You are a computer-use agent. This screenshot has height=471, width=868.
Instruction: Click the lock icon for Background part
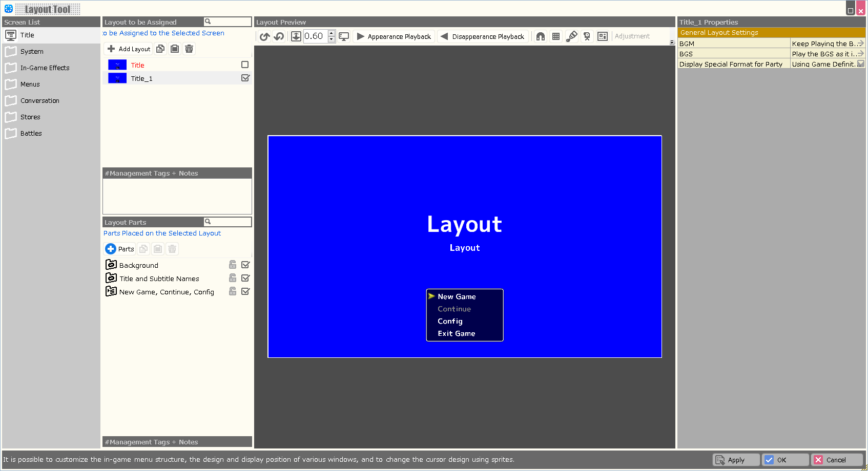pos(233,265)
